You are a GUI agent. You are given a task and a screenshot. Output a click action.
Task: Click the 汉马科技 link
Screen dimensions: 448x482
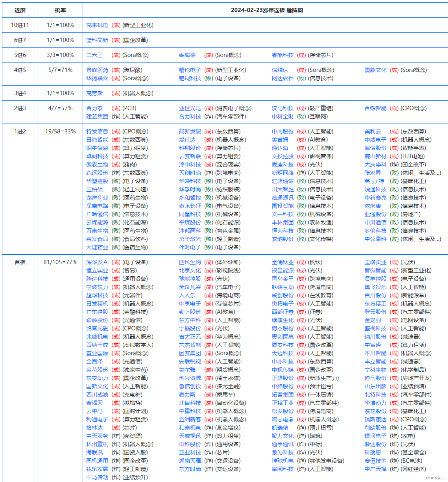[282, 108]
